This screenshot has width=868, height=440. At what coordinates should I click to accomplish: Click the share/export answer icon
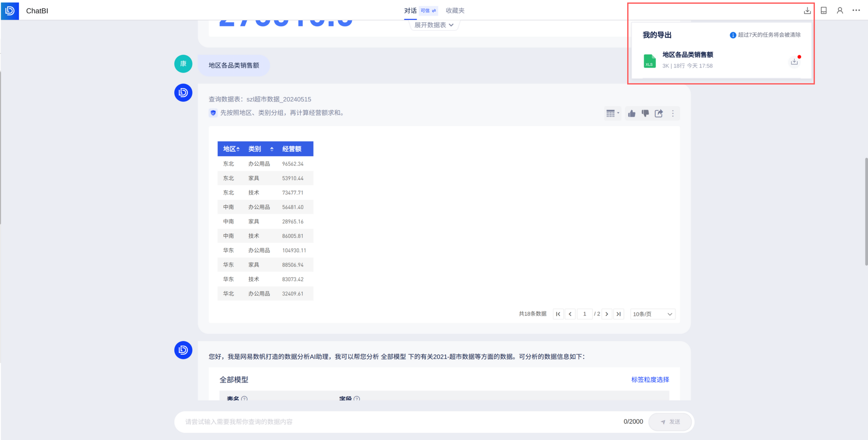[659, 114]
